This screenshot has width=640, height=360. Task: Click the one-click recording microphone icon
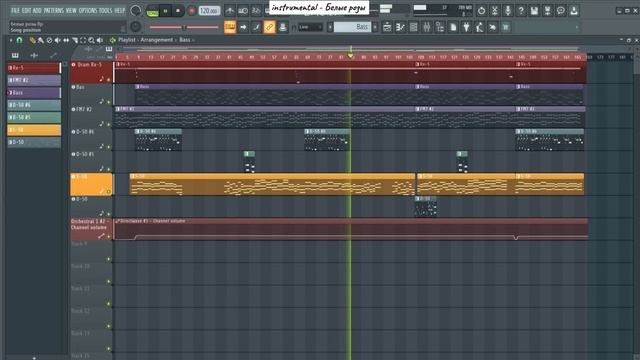[x=508, y=11]
